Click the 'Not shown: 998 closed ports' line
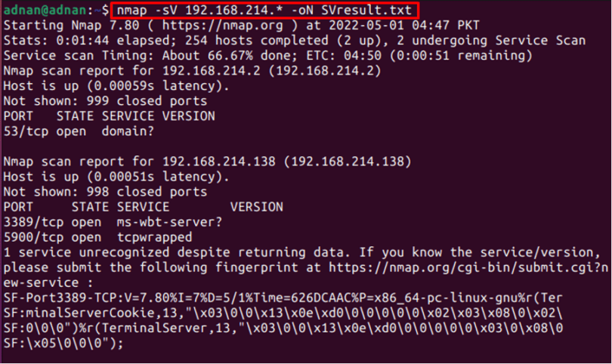The height and width of the screenshot is (364, 612). [x=105, y=191]
